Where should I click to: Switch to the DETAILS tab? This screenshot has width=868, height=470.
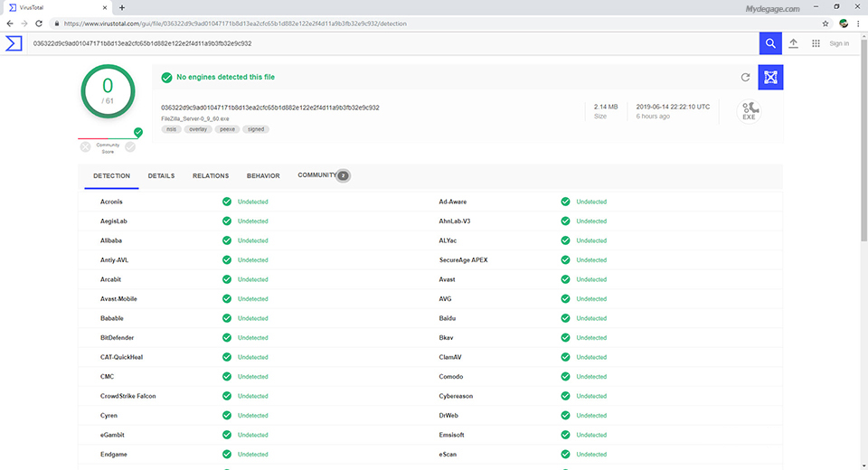click(161, 176)
